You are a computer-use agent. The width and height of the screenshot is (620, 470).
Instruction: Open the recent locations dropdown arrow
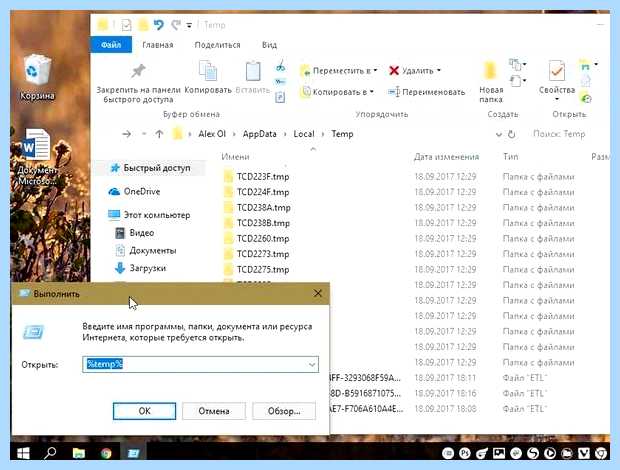(144, 134)
